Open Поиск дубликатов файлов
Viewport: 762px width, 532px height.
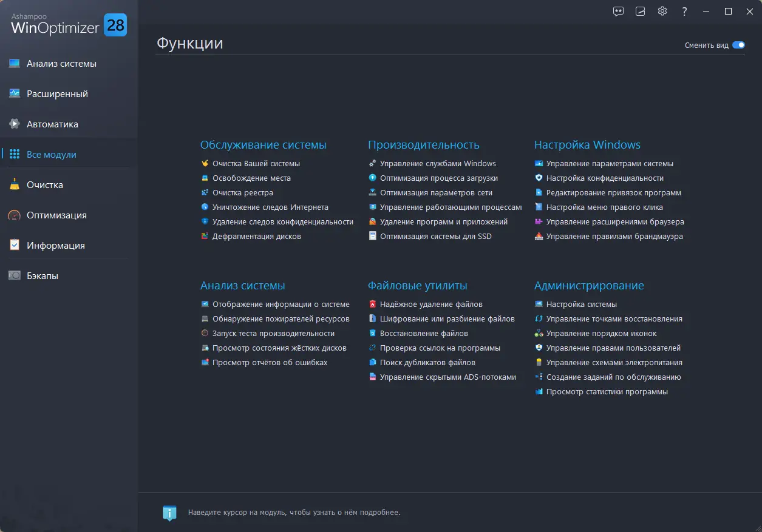(427, 363)
